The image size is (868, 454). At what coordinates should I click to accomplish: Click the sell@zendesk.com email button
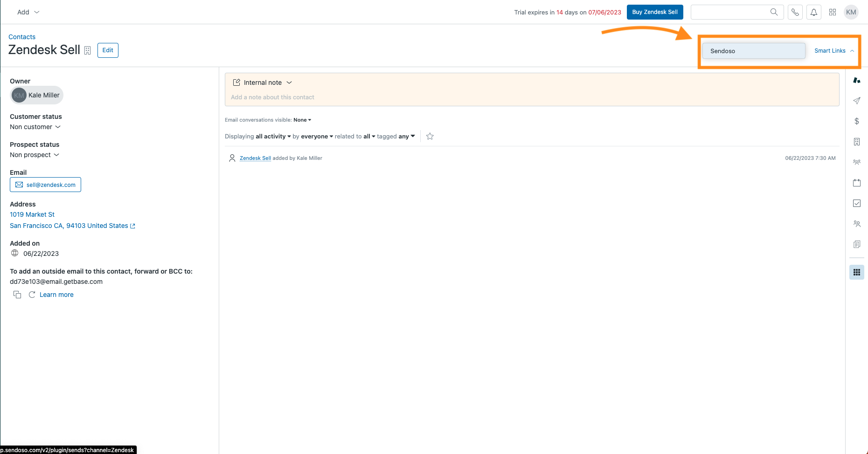point(45,185)
